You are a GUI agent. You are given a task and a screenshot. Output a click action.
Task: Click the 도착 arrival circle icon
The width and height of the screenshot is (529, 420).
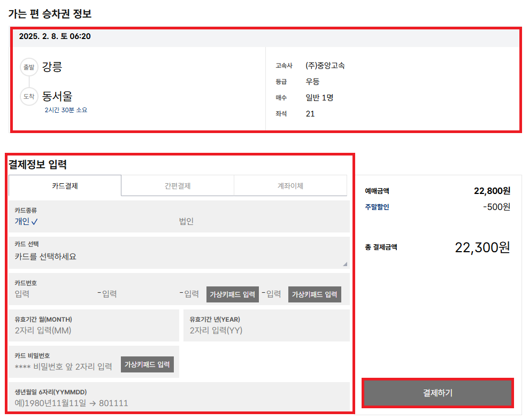tap(29, 97)
